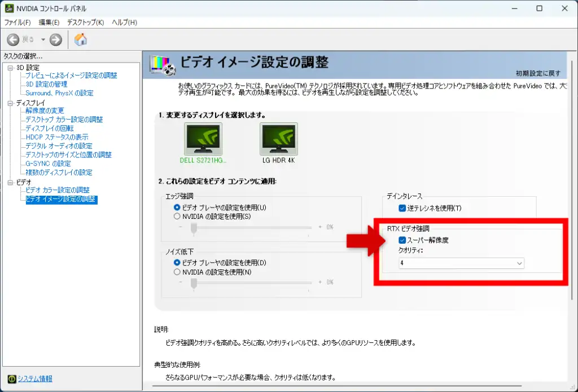
Task: Click the システム情報 icon at bottom left
Action: click(x=12, y=379)
